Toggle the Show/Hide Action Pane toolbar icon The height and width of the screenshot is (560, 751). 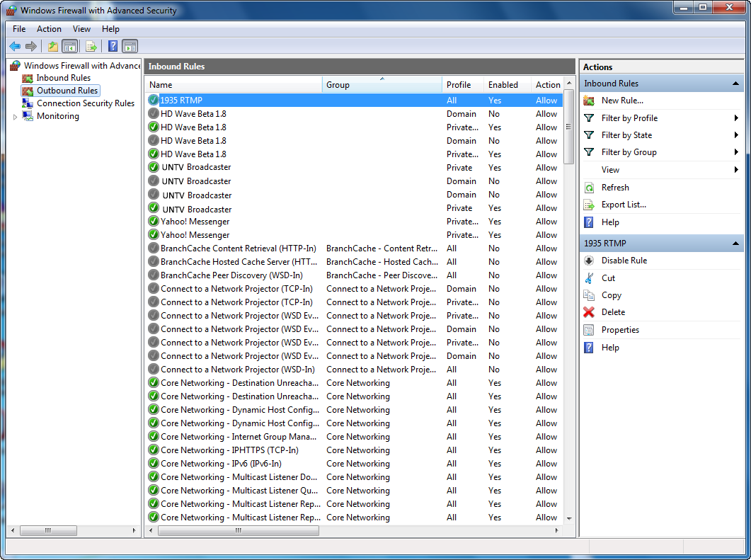pos(130,47)
